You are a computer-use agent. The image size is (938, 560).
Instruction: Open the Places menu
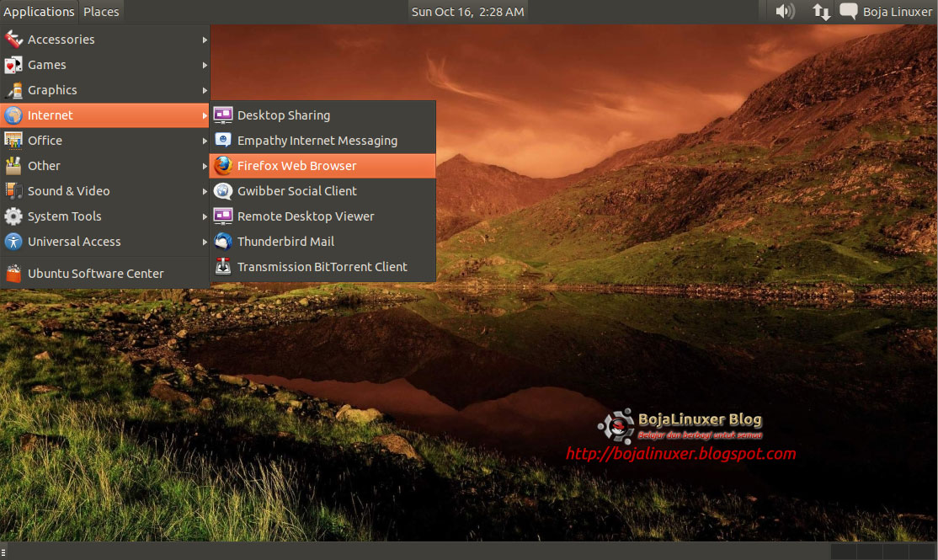pyautogui.click(x=101, y=12)
